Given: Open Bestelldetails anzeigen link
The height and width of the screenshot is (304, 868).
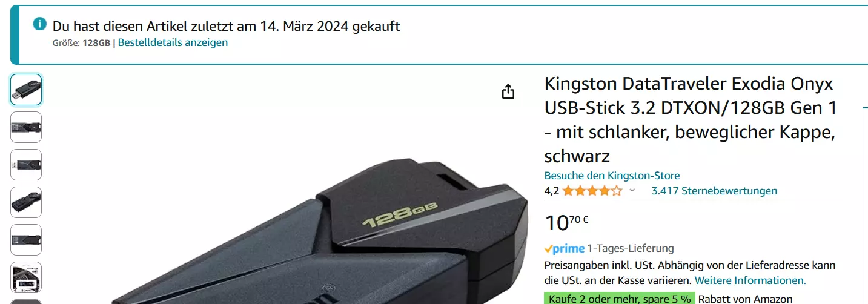Looking at the screenshot, I should 173,42.
